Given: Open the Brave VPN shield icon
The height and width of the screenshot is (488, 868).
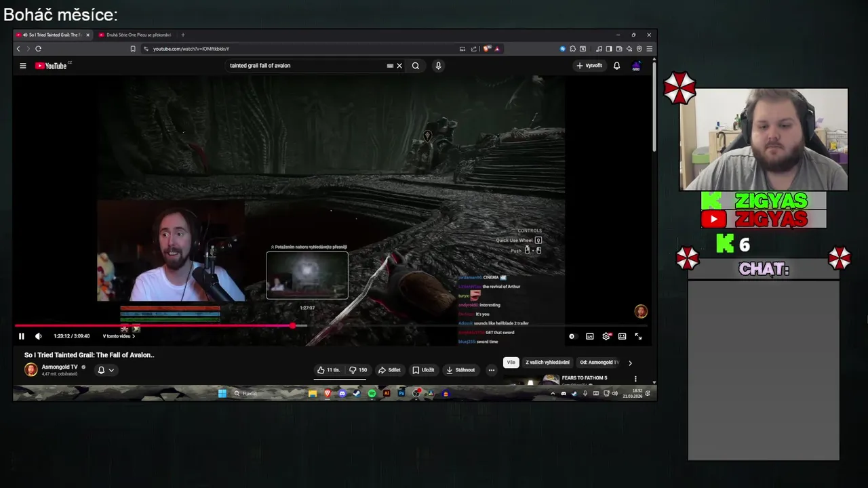Looking at the screenshot, I should (639, 49).
